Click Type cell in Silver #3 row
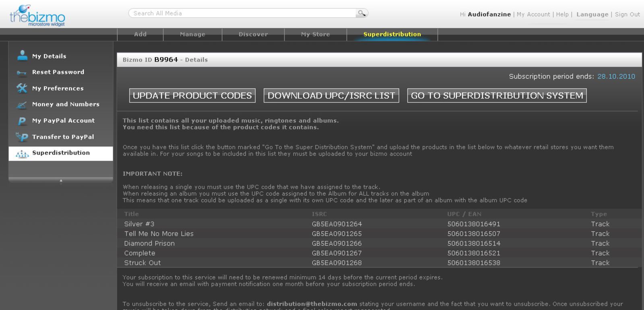The width and height of the screenshot is (644, 310). (x=600, y=224)
